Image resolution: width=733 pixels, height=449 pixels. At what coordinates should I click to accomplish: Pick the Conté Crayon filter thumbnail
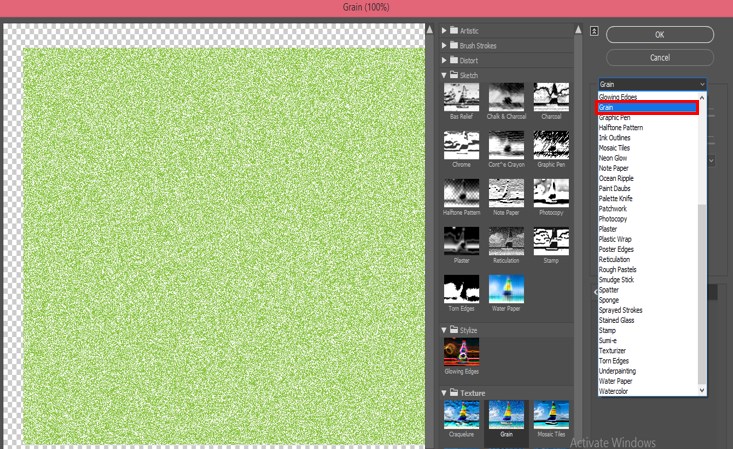(506, 145)
